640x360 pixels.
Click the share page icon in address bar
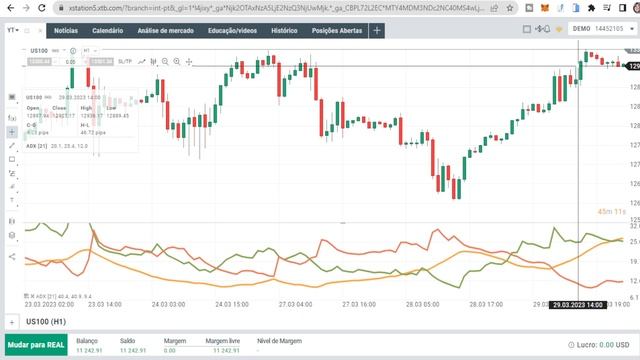click(x=494, y=8)
